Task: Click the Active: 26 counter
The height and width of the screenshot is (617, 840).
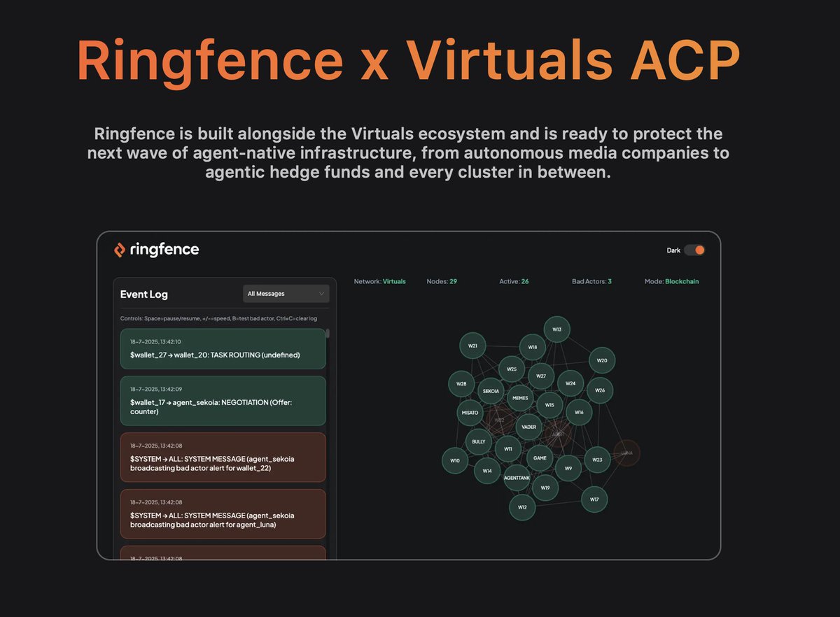Action: 514,281
